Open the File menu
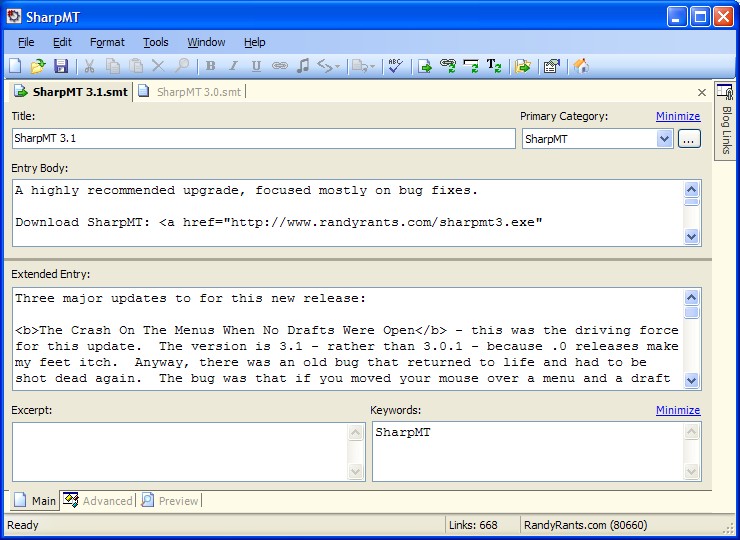740x540 pixels. click(x=26, y=42)
